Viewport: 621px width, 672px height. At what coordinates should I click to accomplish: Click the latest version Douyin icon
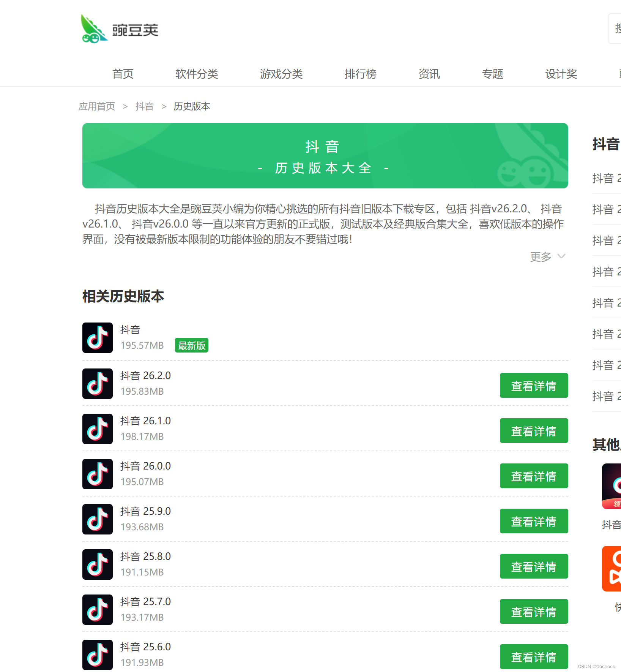pyautogui.click(x=98, y=337)
